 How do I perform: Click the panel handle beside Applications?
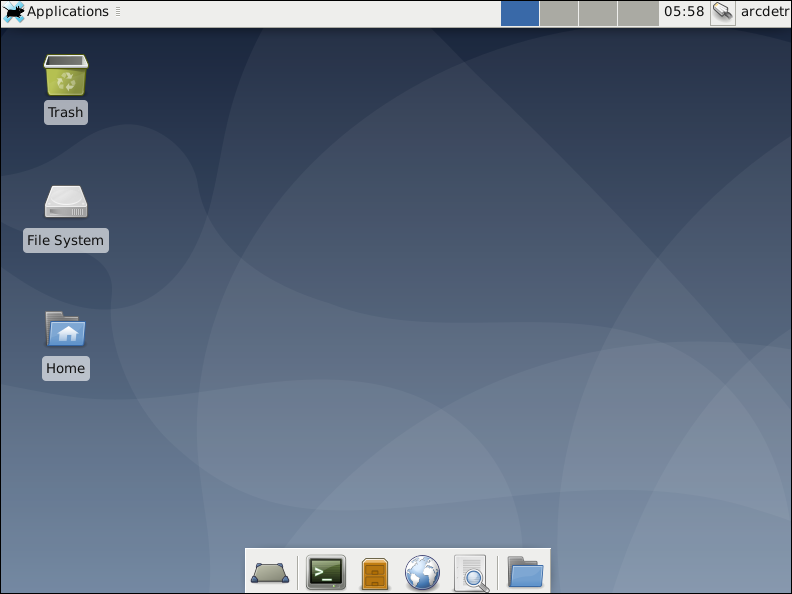pos(118,12)
